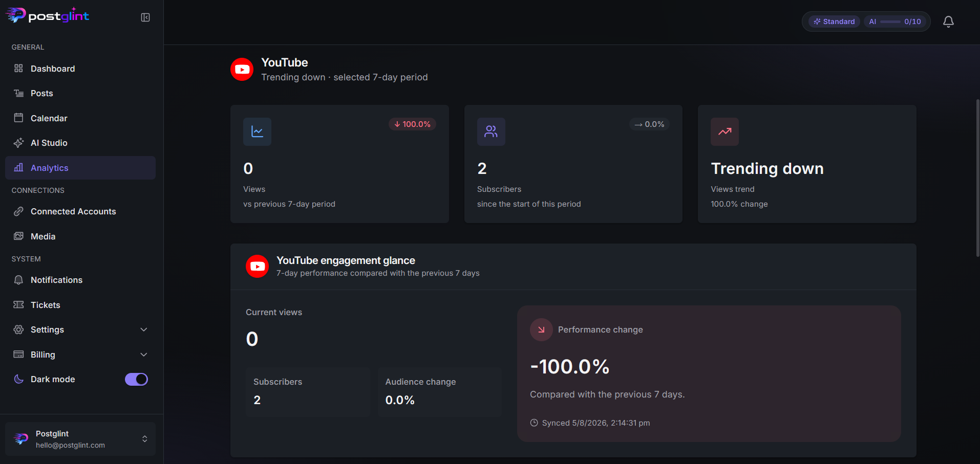The width and height of the screenshot is (980, 464).
Task: Click the Subscribers 2 tile in glance
Action: (308, 392)
